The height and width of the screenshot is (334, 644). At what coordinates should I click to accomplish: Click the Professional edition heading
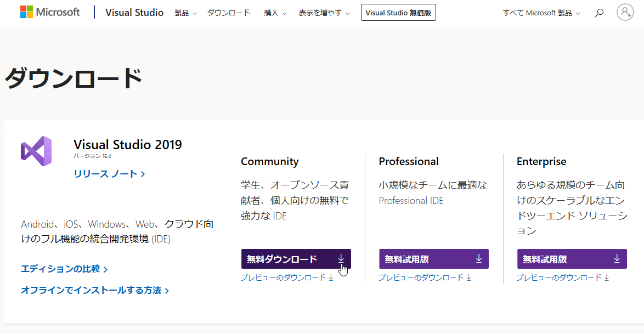(409, 161)
